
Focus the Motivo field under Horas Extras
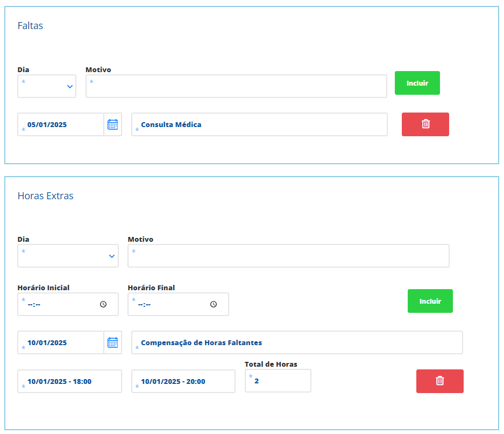point(288,256)
